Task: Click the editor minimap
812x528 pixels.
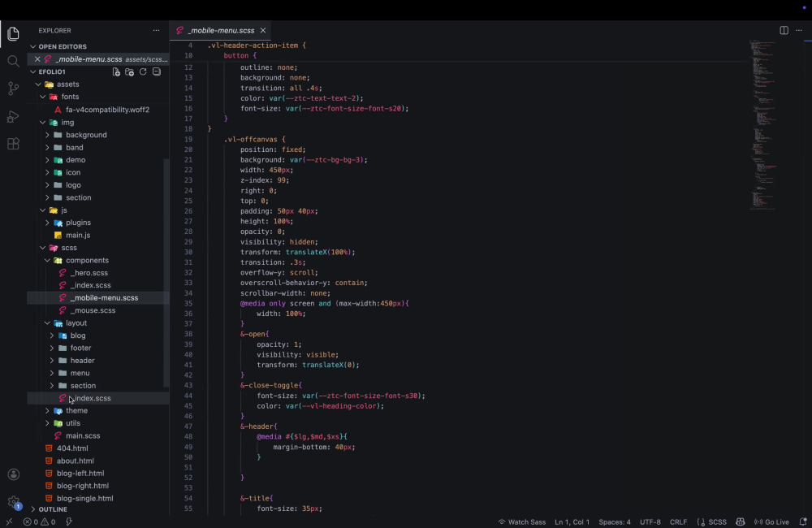Action: coord(762,124)
